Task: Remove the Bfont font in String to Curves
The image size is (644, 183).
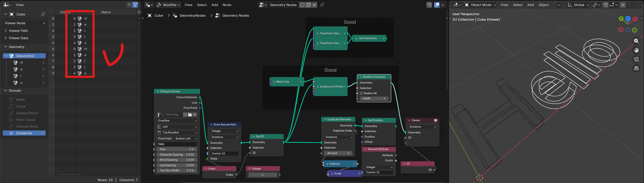Action: [195, 115]
